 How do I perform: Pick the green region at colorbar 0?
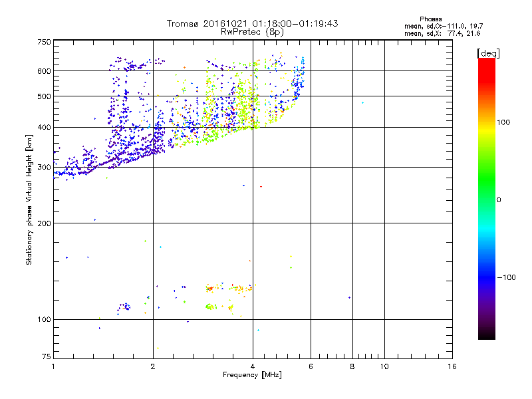pyautogui.click(x=486, y=199)
